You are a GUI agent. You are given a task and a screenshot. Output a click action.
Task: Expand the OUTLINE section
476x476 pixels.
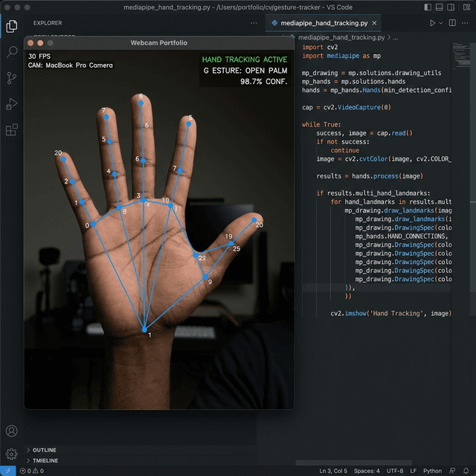coord(45,450)
